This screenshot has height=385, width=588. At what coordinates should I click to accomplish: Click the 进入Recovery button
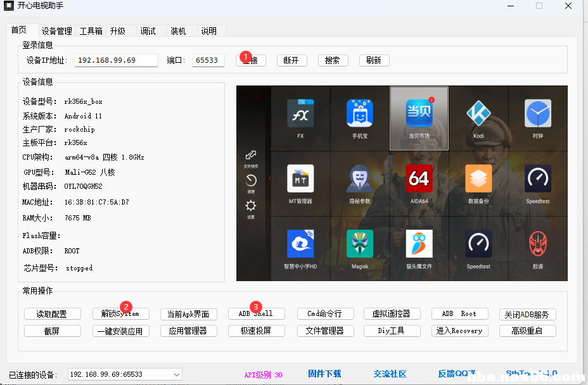(x=459, y=331)
